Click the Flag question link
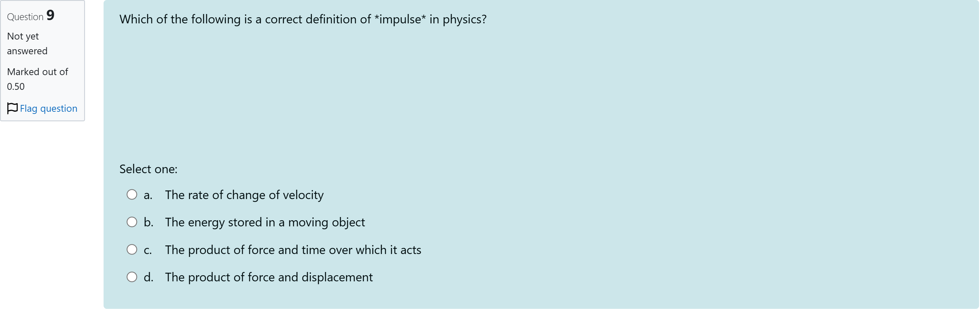 click(x=48, y=108)
